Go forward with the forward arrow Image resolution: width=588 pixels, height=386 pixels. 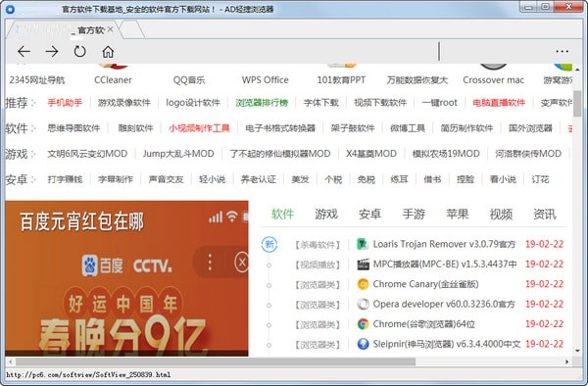coord(52,51)
